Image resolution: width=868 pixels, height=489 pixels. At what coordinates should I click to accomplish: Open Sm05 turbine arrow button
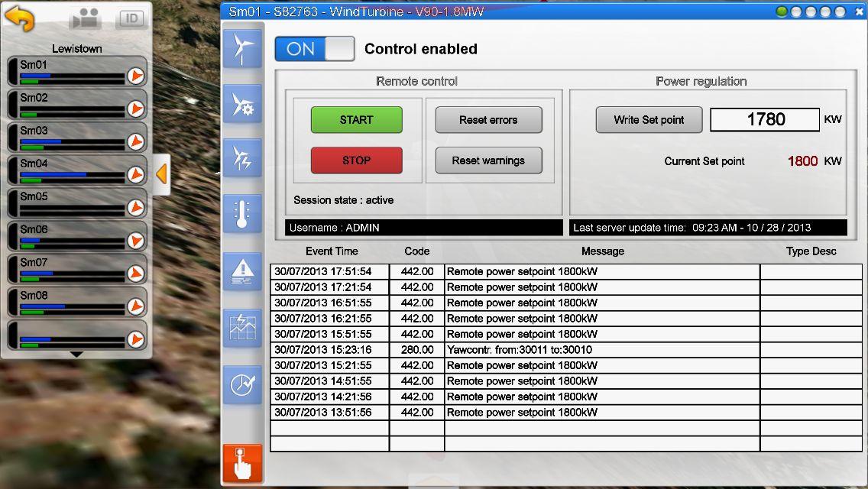pyautogui.click(x=136, y=207)
